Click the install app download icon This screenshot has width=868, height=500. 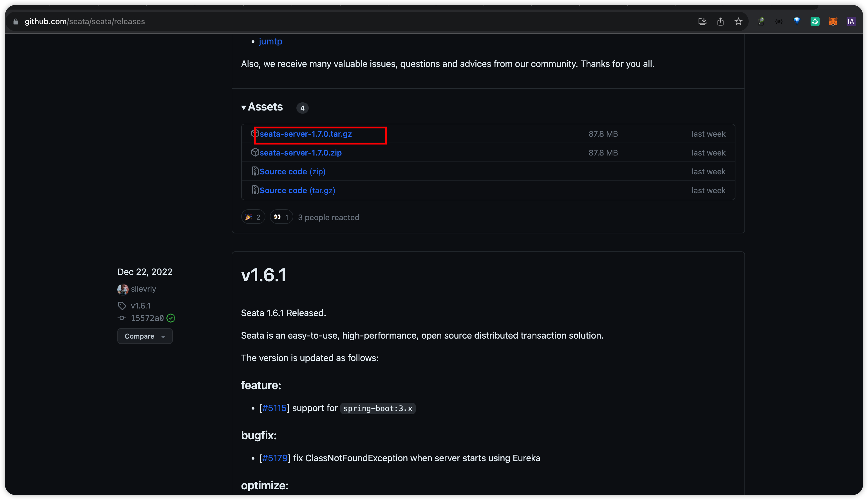[702, 22]
